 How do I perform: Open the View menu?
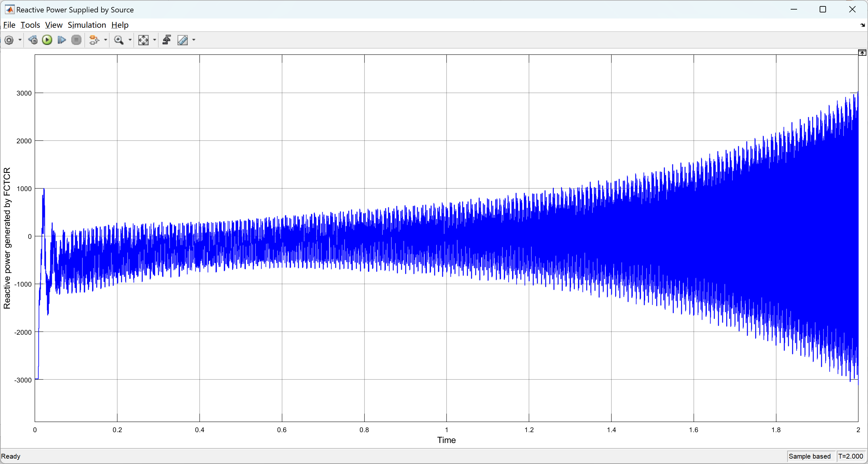click(x=53, y=25)
